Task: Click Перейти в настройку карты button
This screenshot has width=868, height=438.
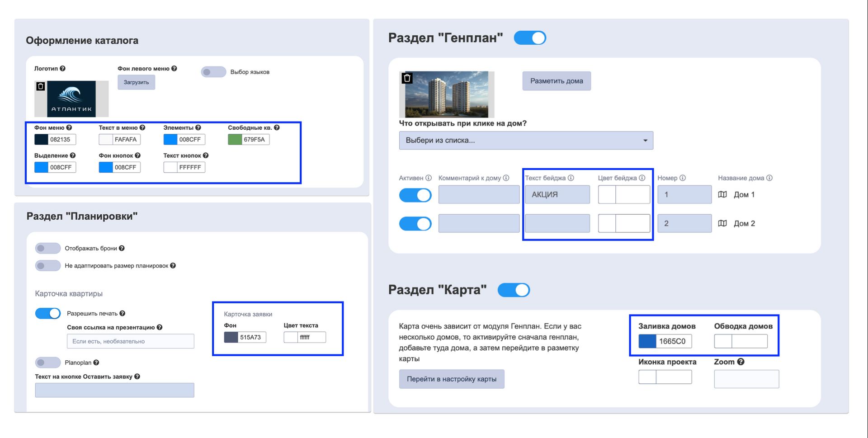Action: click(x=452, y=379)
